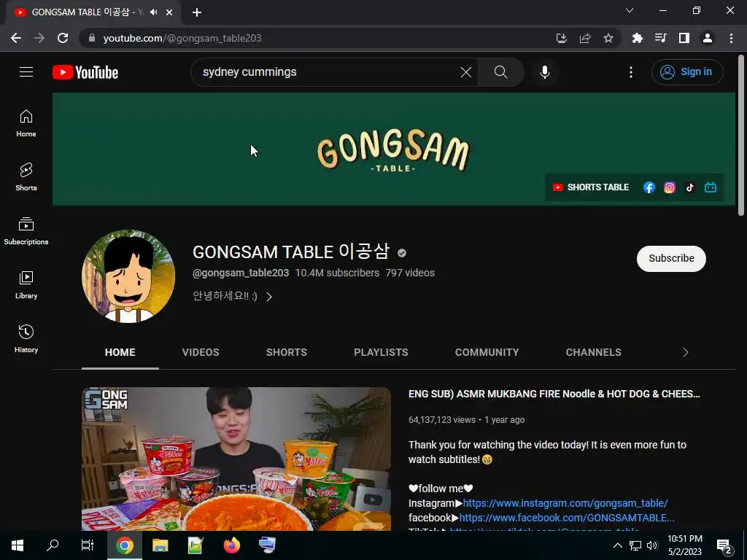747x560 pixels.
Task: Open the notification center
Action: (724, 546)
